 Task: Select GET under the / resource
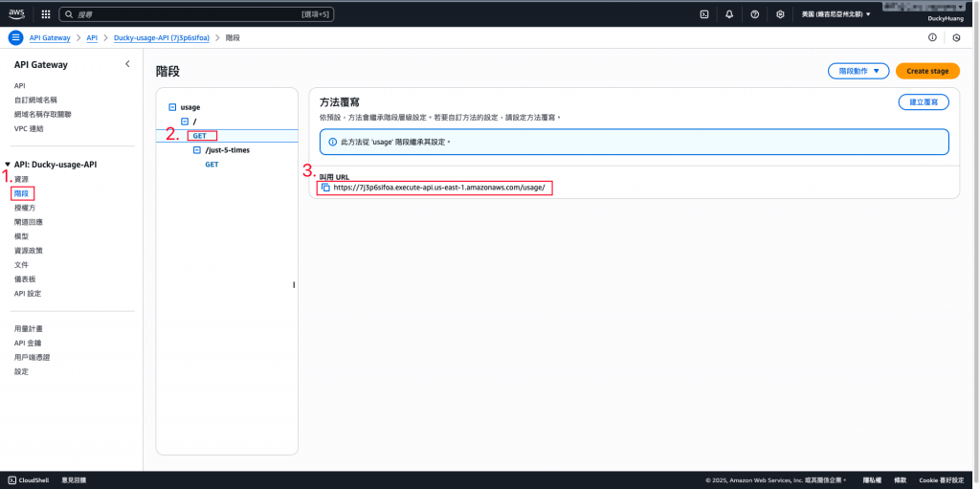coord(200,136)
